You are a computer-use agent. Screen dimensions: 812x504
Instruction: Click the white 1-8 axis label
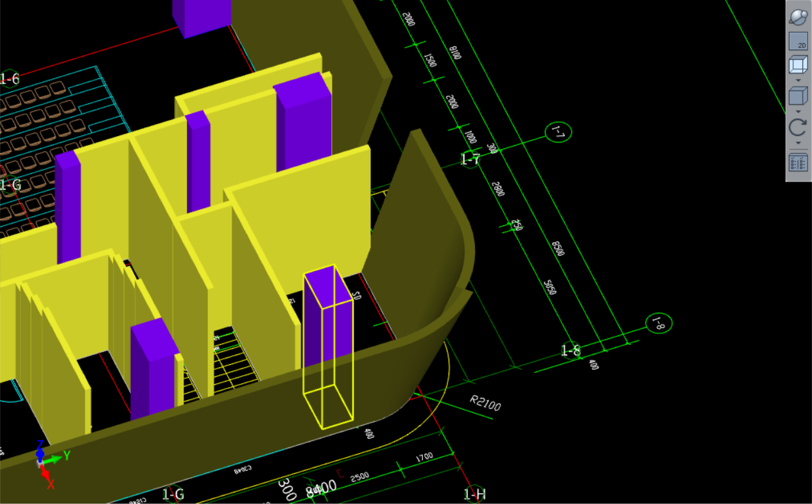571,351
